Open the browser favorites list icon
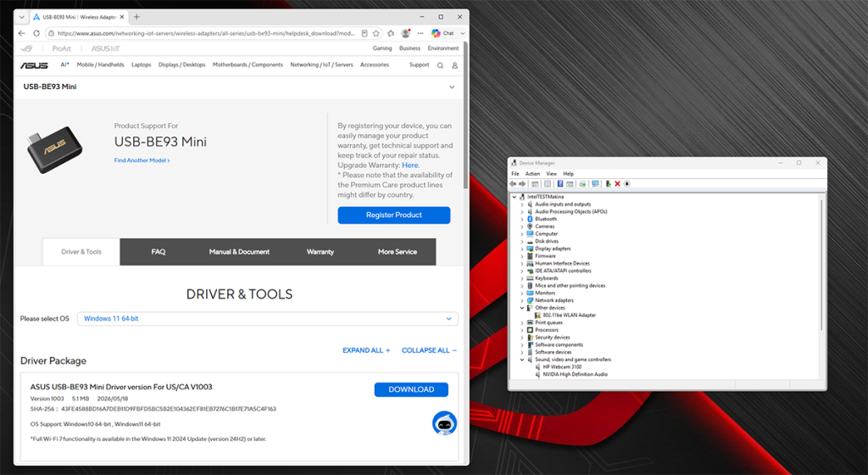 tap(391, 33)
